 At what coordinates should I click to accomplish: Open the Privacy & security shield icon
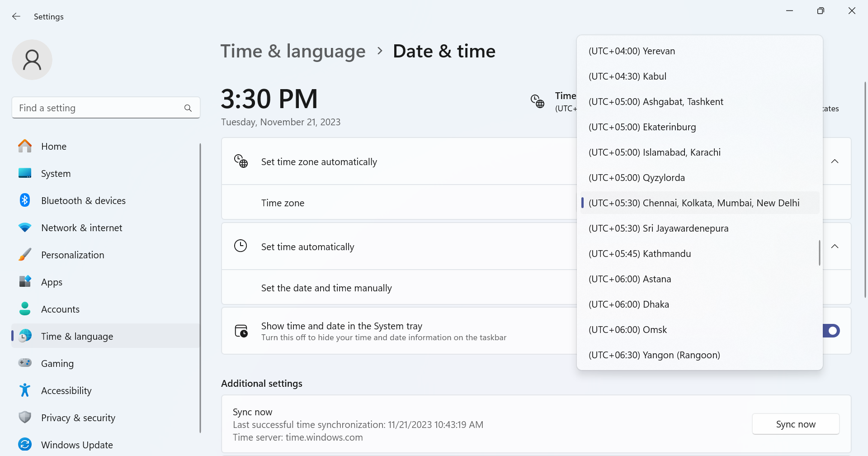(25, 418)
